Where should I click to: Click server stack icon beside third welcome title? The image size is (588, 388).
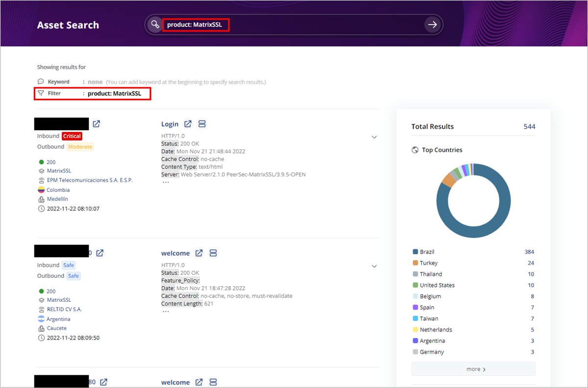tap(213, 382)
